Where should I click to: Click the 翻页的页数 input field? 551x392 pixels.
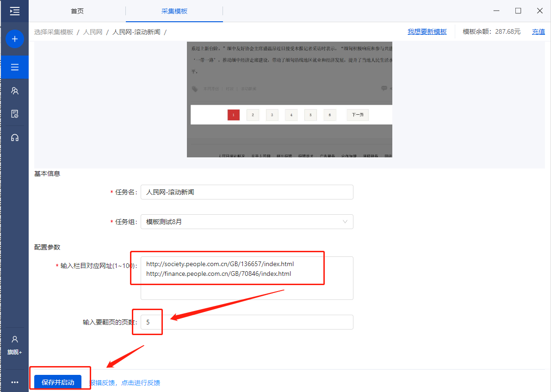point(247,322)
